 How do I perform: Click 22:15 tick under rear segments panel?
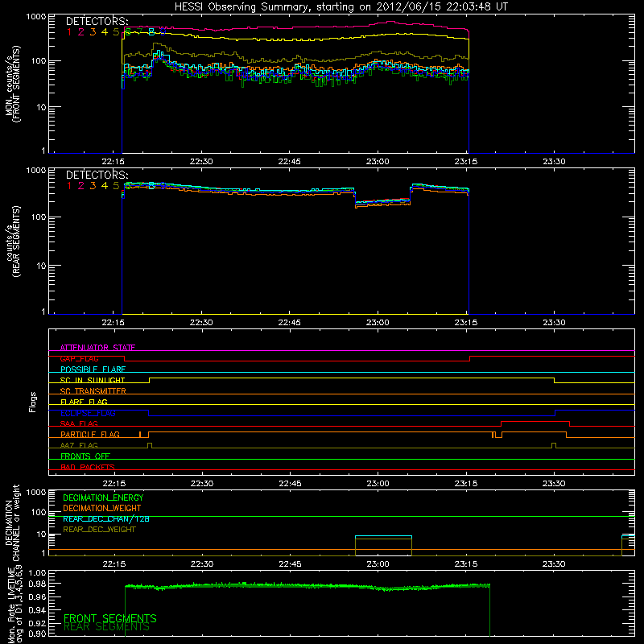point(113,323)
